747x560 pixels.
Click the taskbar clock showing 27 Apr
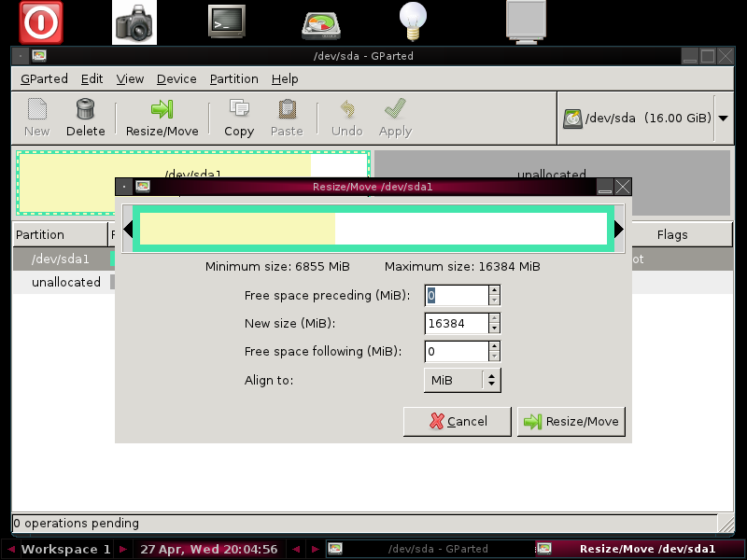[208, 549]
